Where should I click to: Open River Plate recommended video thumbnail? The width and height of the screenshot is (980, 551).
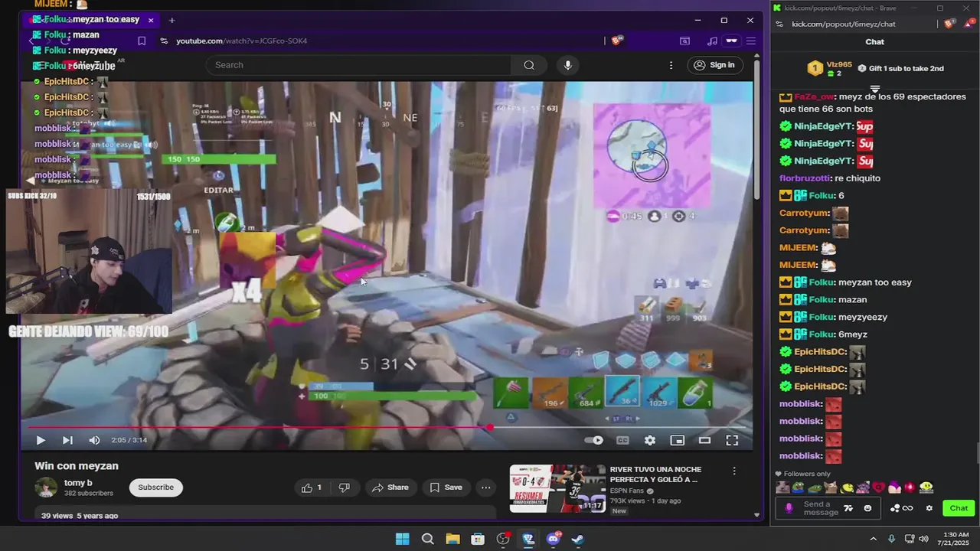[557, 488]
